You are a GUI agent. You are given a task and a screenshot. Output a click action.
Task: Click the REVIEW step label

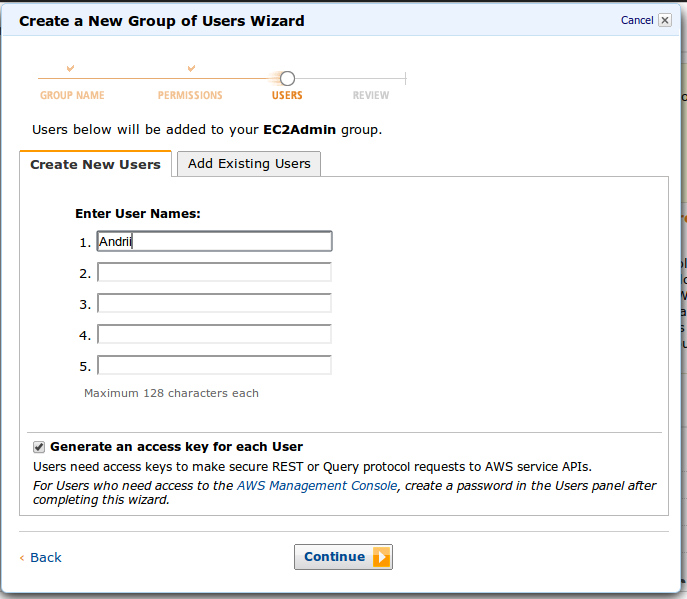point(371,95)
